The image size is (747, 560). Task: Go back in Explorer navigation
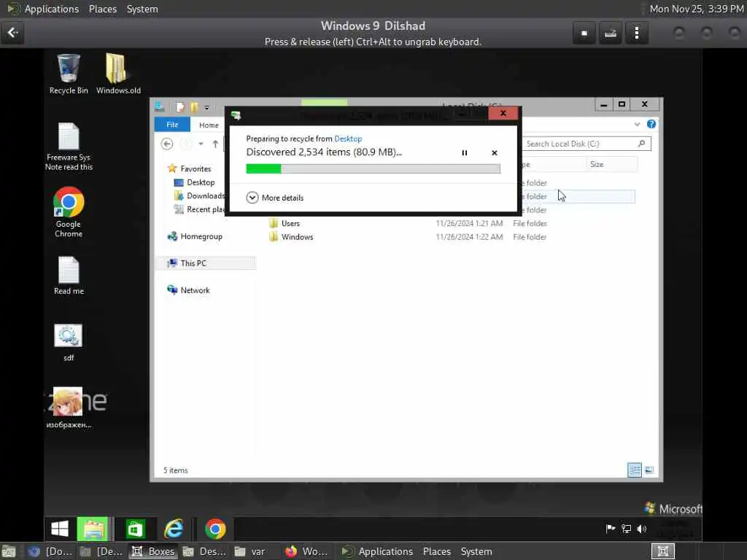pos(167,144)
